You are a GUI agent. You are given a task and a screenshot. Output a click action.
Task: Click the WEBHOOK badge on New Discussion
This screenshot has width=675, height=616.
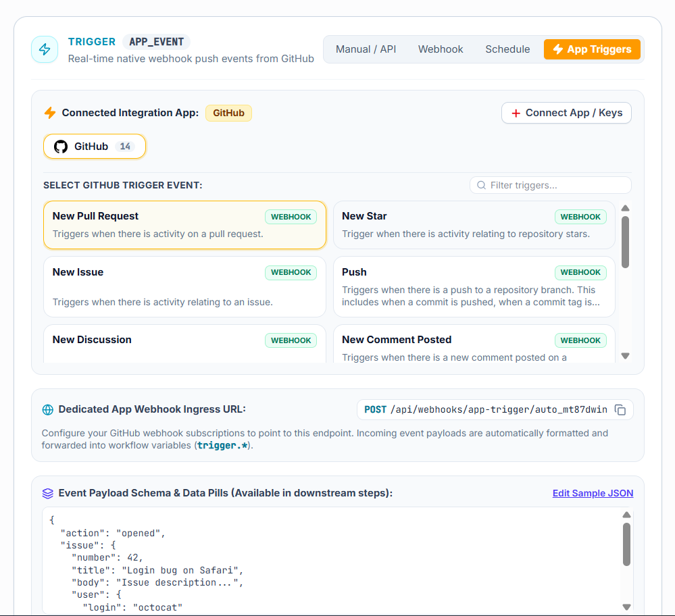pyautogui.click(x=291, y=340)
